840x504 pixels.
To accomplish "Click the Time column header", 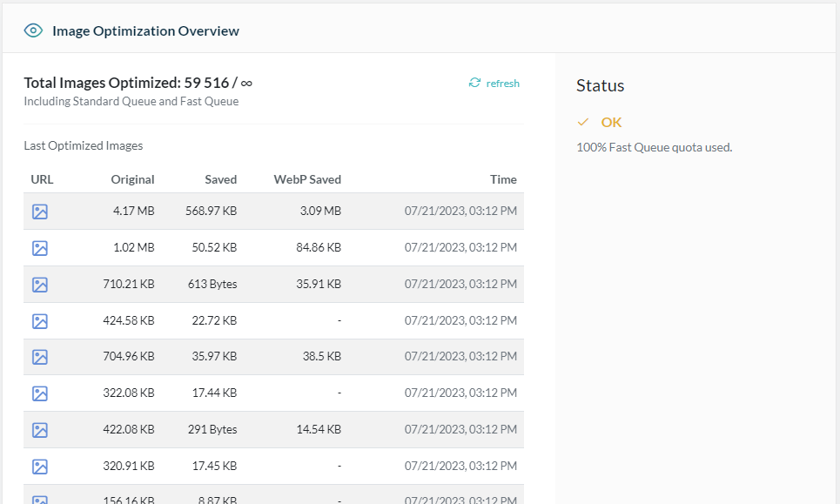I will (503, 179).
